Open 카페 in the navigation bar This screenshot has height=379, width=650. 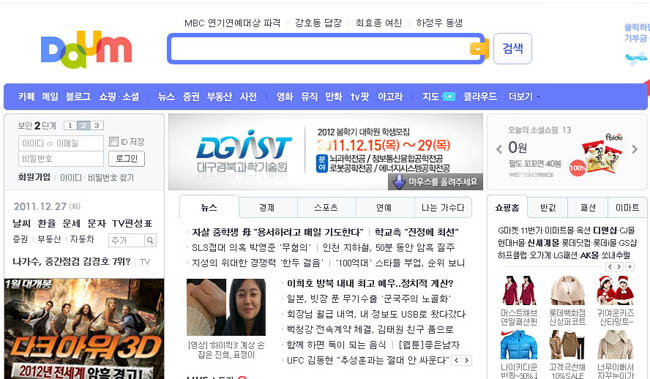coord(27,97)
